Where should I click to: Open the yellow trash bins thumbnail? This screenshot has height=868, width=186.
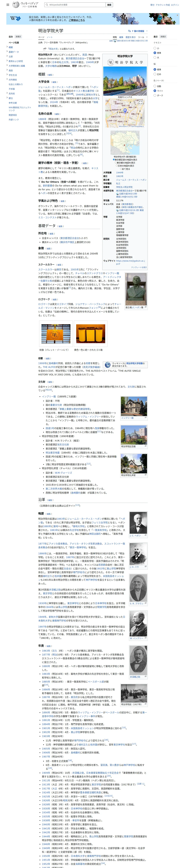tap(91, 334)
